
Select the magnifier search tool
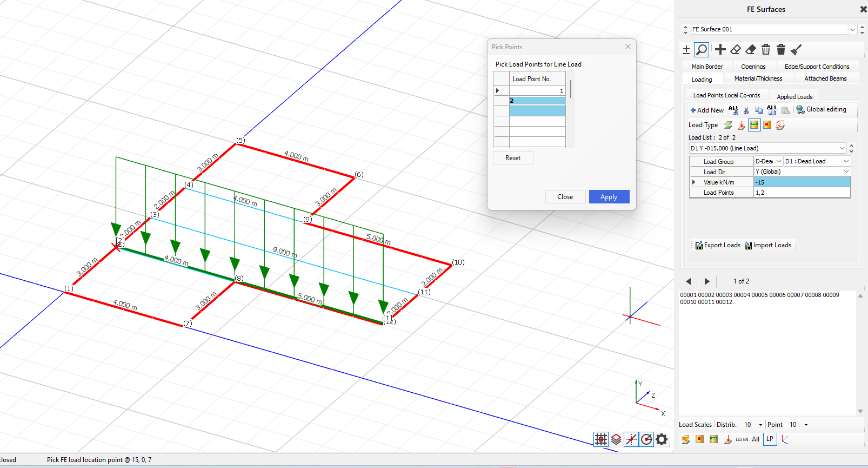(x=702, y=50)
